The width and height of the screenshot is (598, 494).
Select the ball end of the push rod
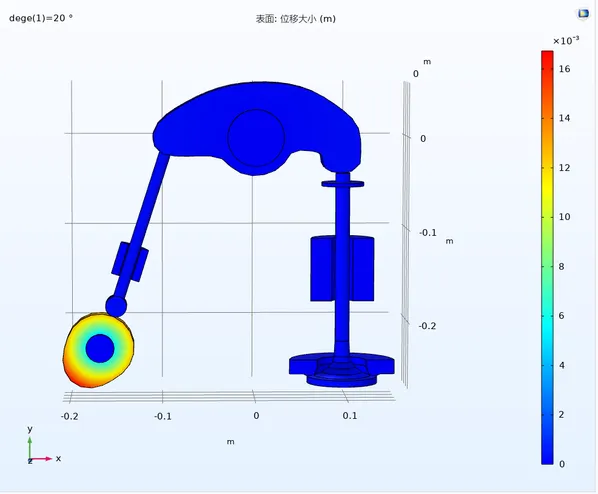(116, 306)
